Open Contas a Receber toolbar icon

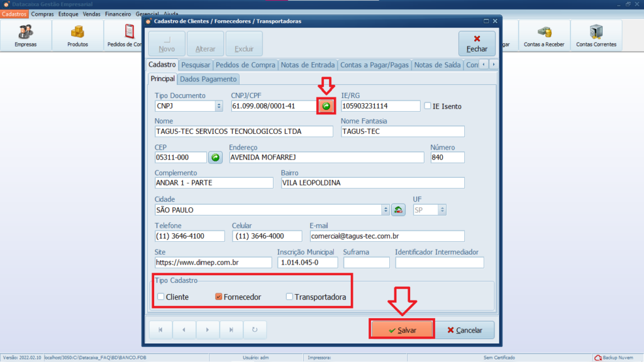[544, 35]
